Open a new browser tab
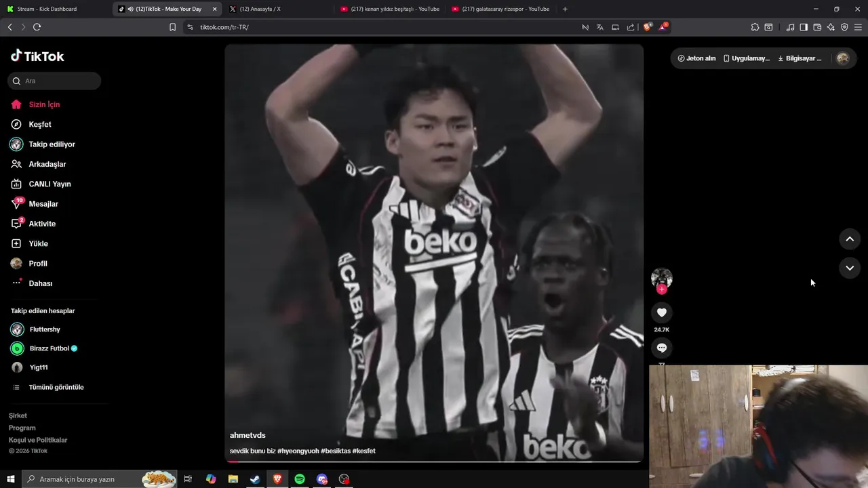 point(565,9)
